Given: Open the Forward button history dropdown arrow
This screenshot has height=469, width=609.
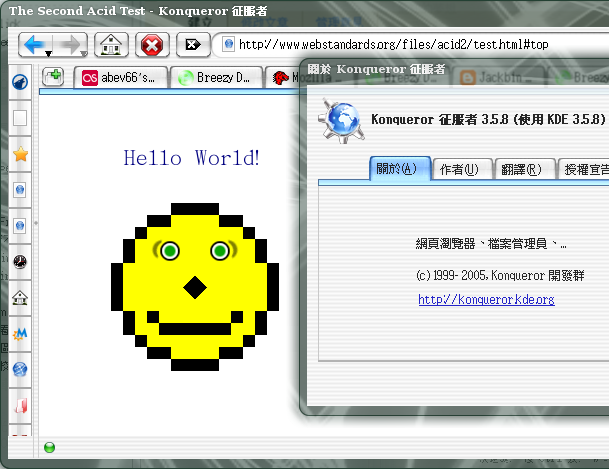Looking at the screenshot, I should click(83, 54).
